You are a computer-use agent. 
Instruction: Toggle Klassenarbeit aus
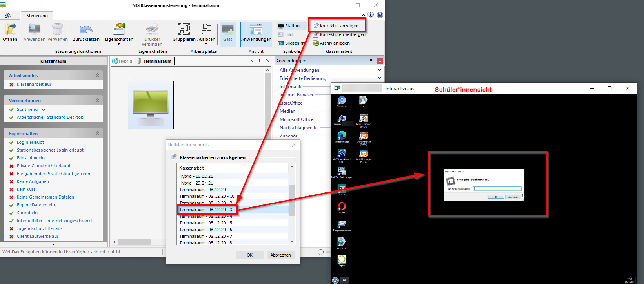[34, 84]
